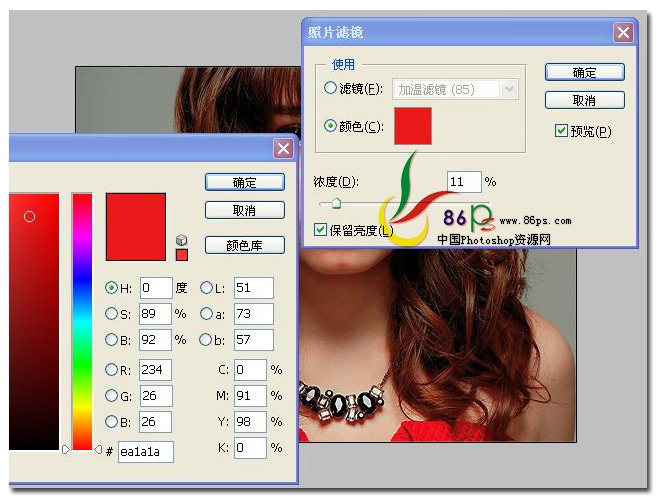
Task: Select the H hue radio button
Action: point(111,287)
